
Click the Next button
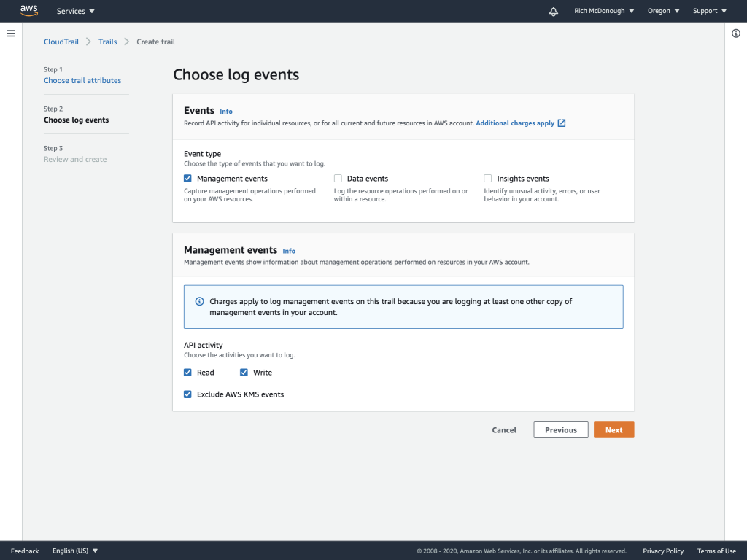pyautogui.click(x=614, y=429)
